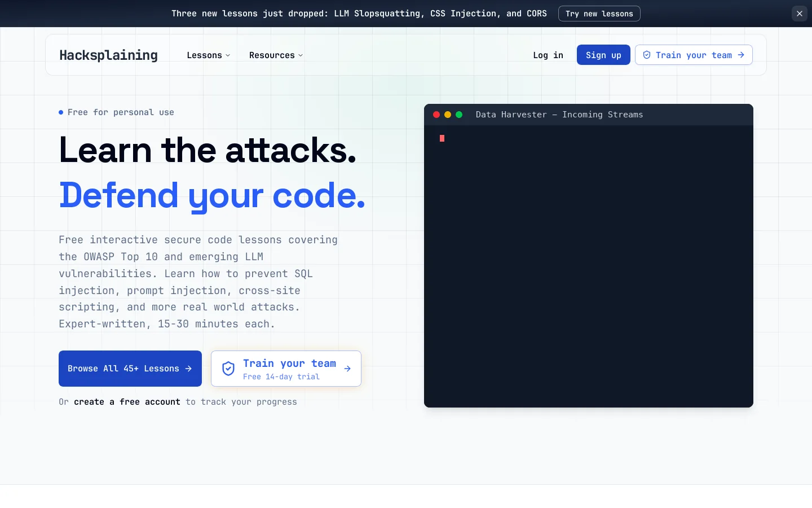Click the Sign up button
812x508 pixels.
(603, 55)
